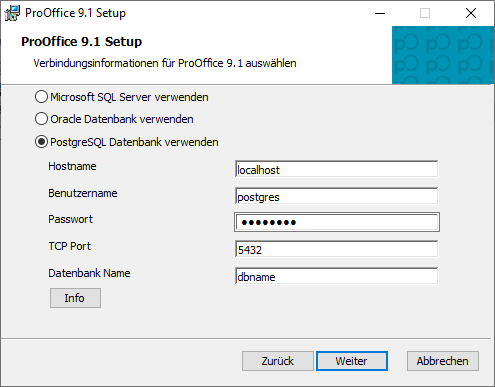Click the Hostname label text

point(72,166)
